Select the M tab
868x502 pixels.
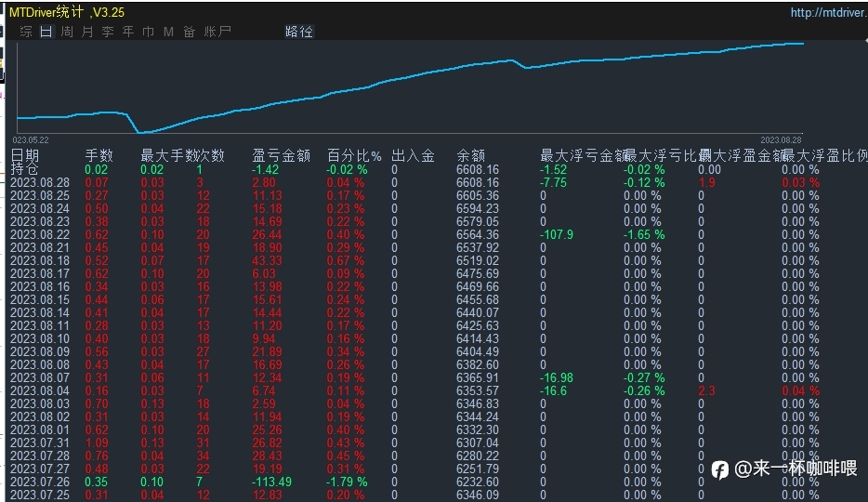(x=169, y=32)
